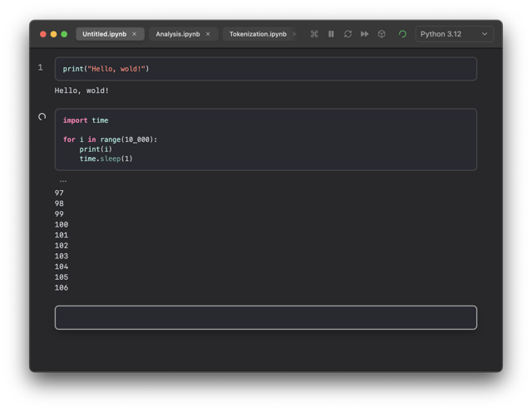Open the Python 3.12 kernel dropdown
532x411 pixels.
(455, 34)
